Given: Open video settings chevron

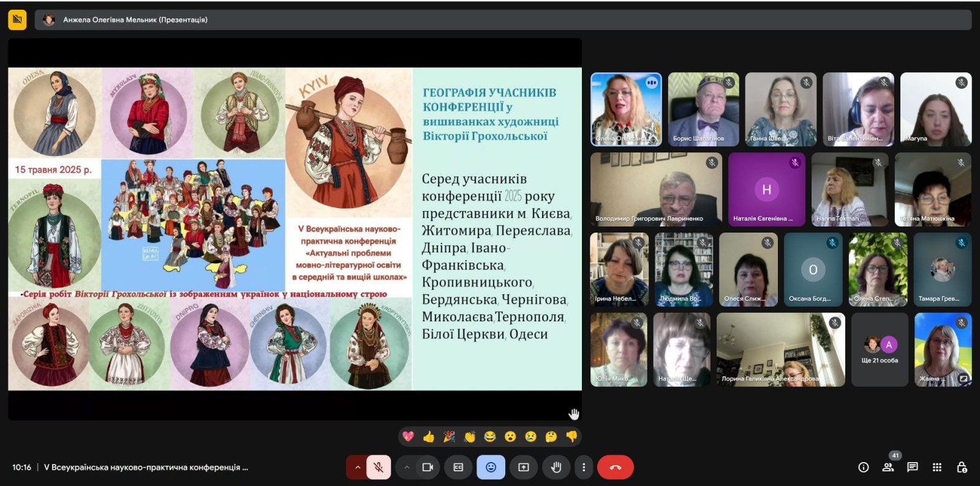Looking at the screenshot, I should [406, 467].
